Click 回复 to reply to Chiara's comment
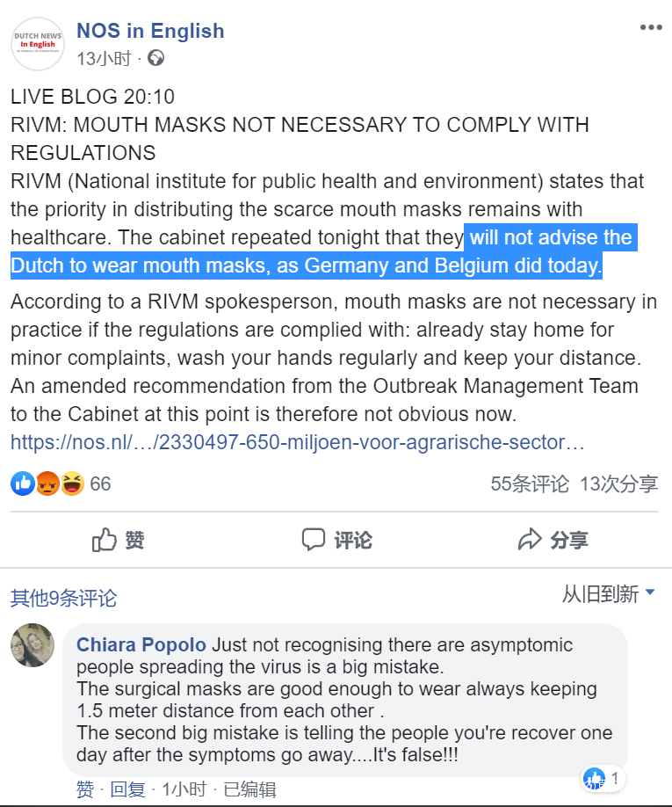Image resolution: width=672 pixels, height=807 pixels. pyautogui.click(x=128, y=789)
